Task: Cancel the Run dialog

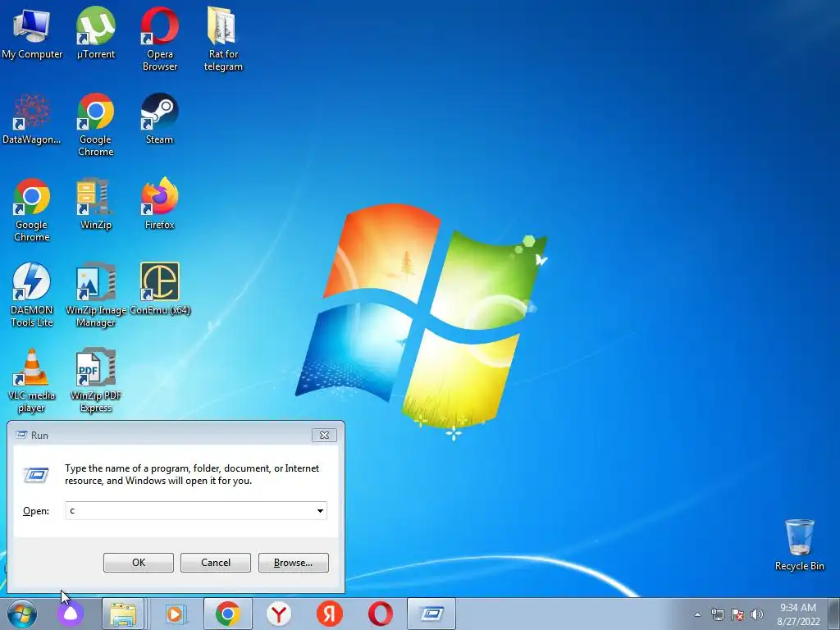Action: pos(216,563)
